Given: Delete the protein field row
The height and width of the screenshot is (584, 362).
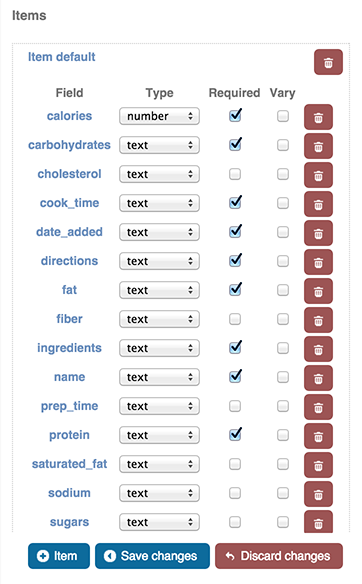Looking at the screenshot, I should pos(318,437).
